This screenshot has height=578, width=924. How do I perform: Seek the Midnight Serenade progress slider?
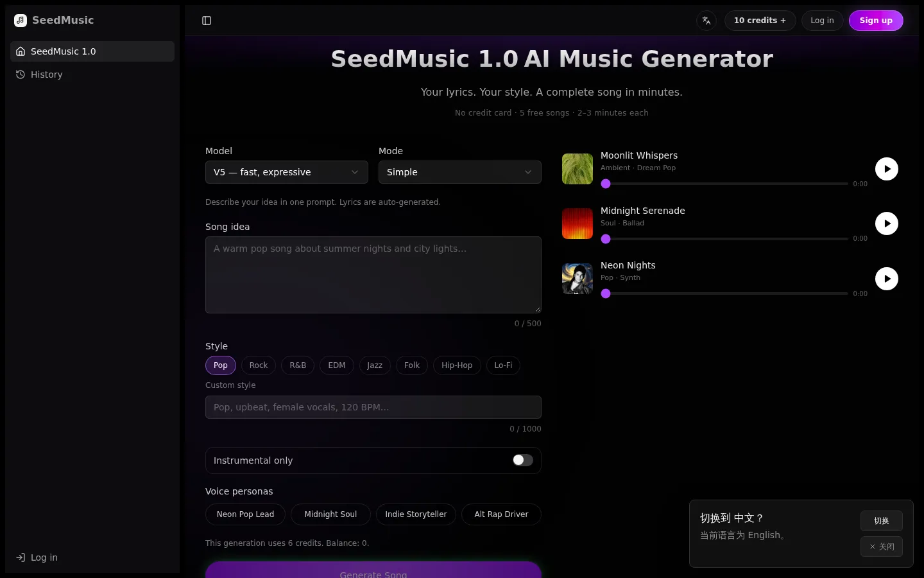pyautogui.click(x=724, y=239)
